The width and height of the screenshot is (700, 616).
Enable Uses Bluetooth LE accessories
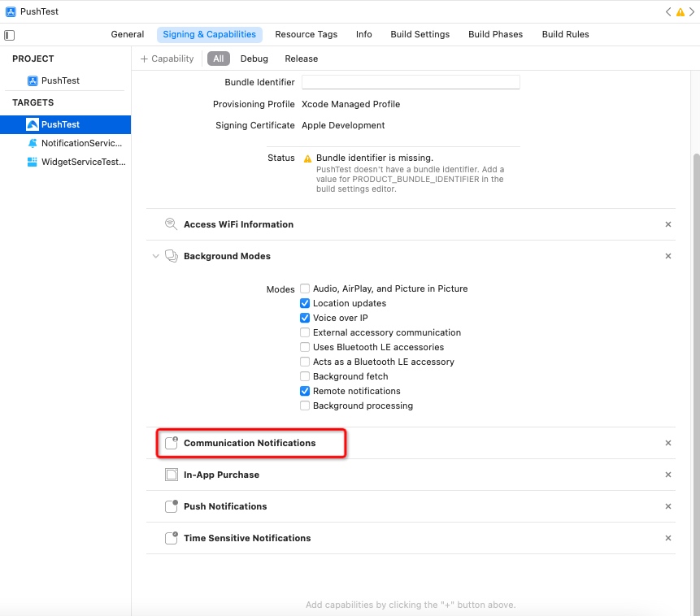305,347
